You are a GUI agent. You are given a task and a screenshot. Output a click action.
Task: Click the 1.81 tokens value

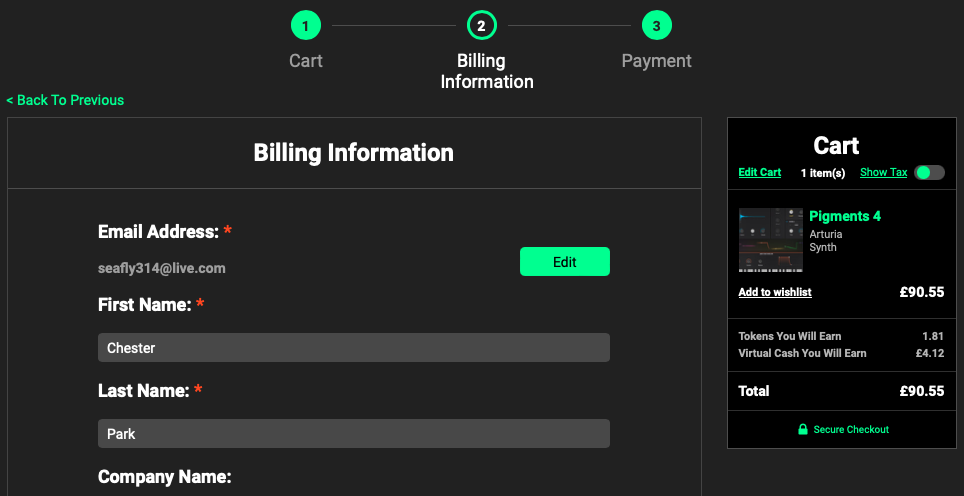933,336
